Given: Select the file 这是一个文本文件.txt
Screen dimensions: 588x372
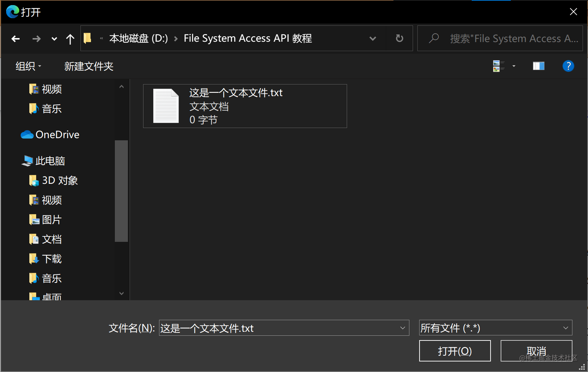Looking at the screenshot, I should pos(245,106).
